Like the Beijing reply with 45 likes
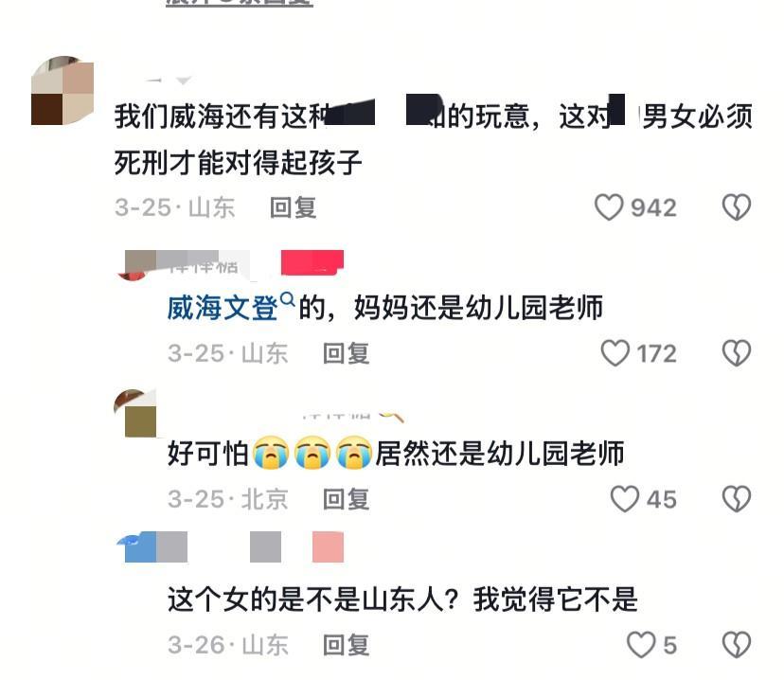 625,498
